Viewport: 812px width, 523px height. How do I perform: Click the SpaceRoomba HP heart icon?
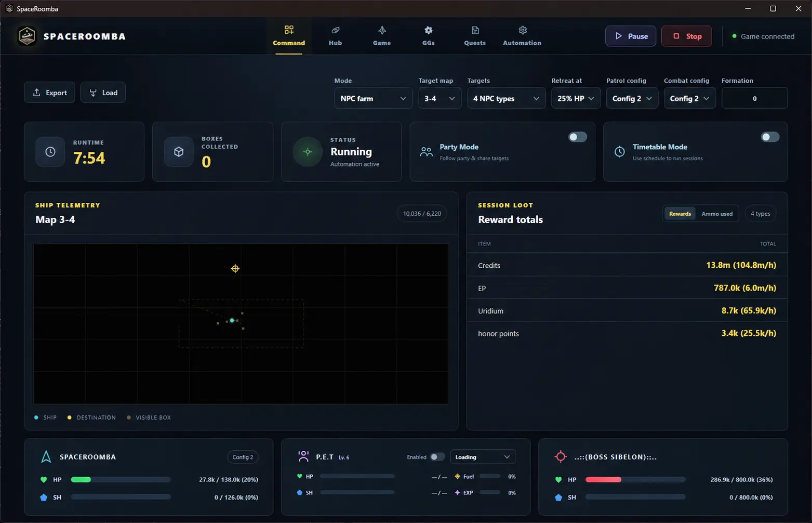pyautogui.click(x=44, y=480)
